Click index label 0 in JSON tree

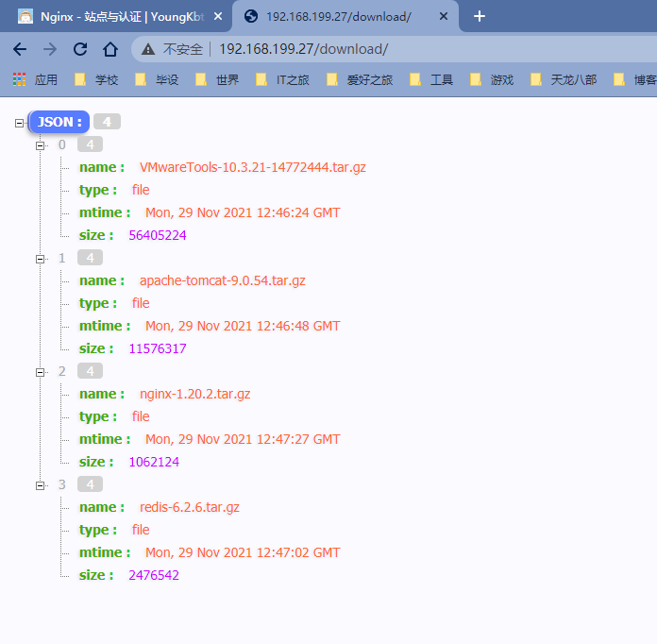pyautogui.click(x=62, y=144)
